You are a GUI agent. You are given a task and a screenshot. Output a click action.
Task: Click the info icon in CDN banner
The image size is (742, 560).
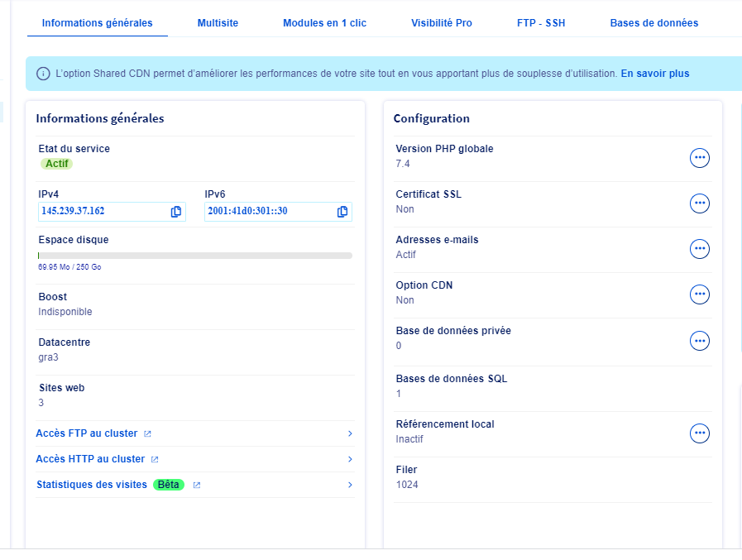coord(43,74)
